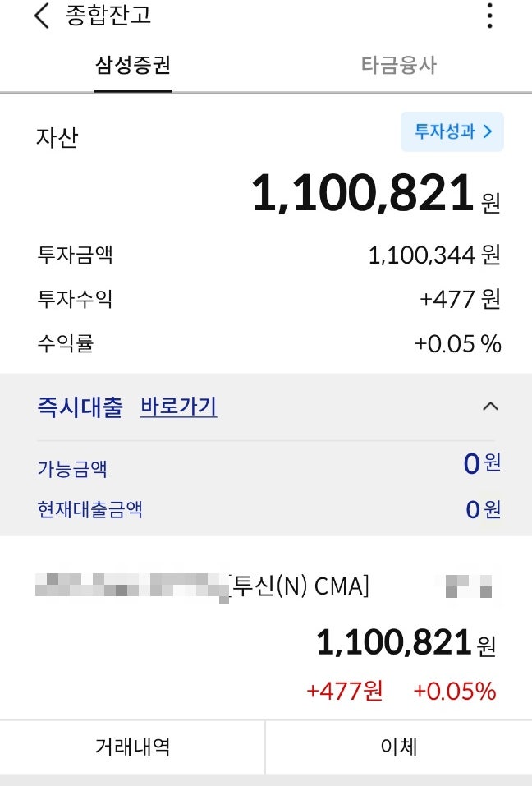Tap the 즉시대출 heading
The height and width of the screenshot is (786, 532).
coord(80,407)
